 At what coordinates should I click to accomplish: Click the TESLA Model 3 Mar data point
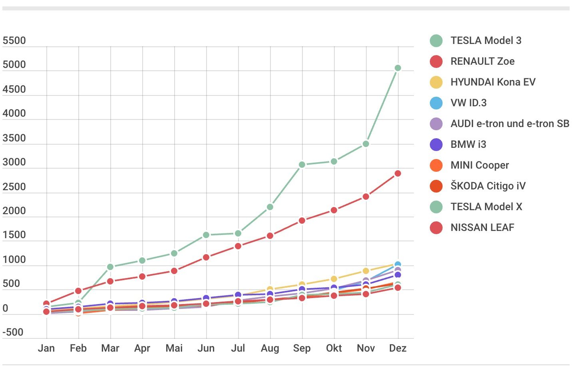pyautogui.click(x=110, y=267)
